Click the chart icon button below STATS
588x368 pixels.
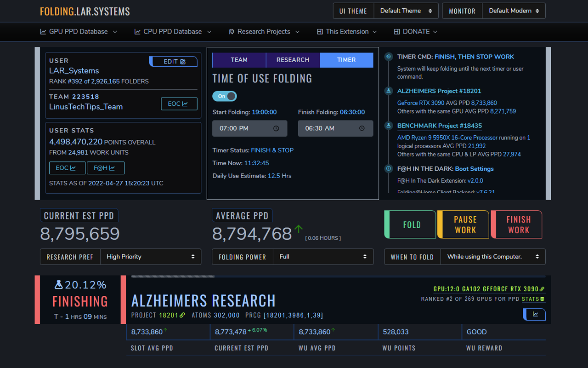tap(534, 314)
